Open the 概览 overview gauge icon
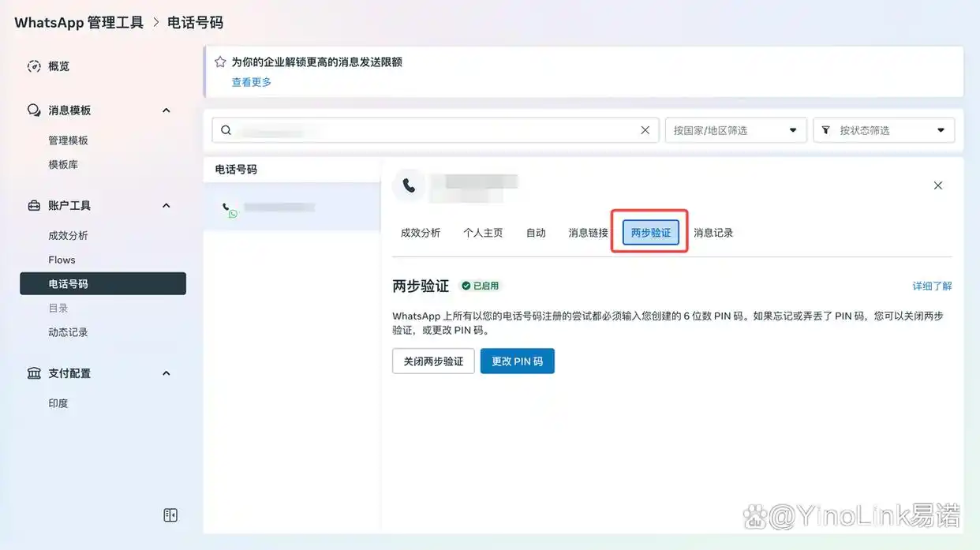Image resolution: width=980 pixels, height=550 pixels. pyautogui.click(x=34, y=66)
